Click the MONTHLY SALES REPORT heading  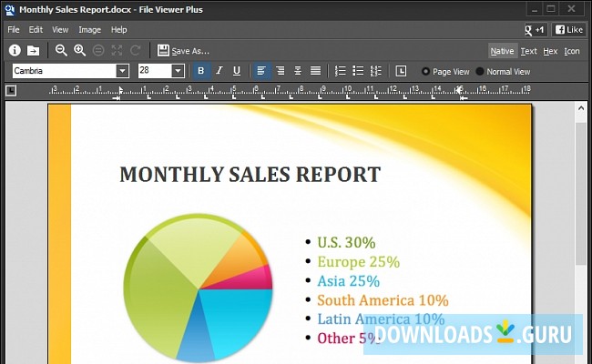(250, 175)
